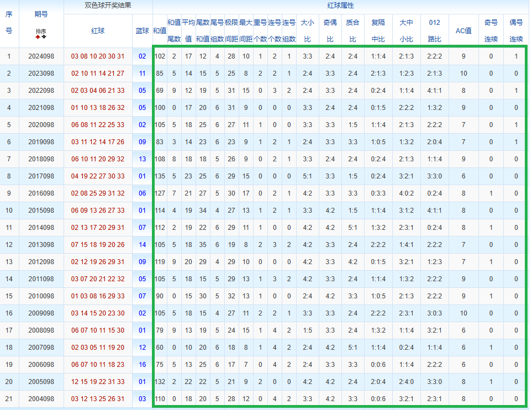Click the 最大间距 column header
This screenshot has height=410, width=532.
(246, 31)
